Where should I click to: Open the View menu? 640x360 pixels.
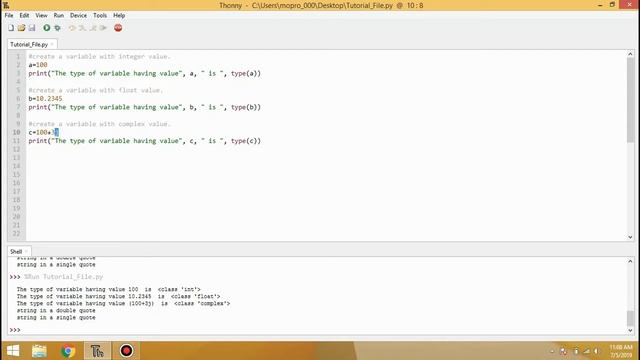click(41, 15)
